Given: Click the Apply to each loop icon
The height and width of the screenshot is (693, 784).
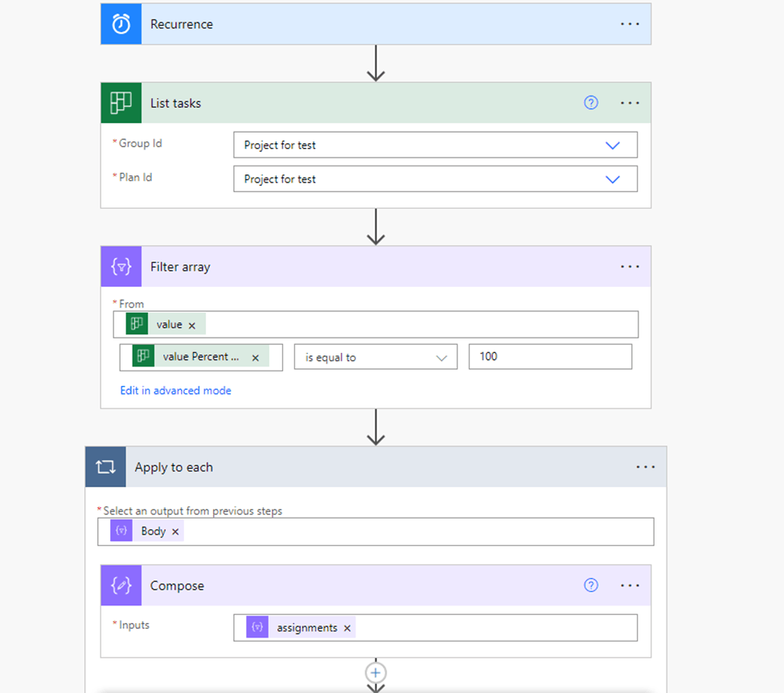Looking at the screenshot, I should click(x=105, y=467).
